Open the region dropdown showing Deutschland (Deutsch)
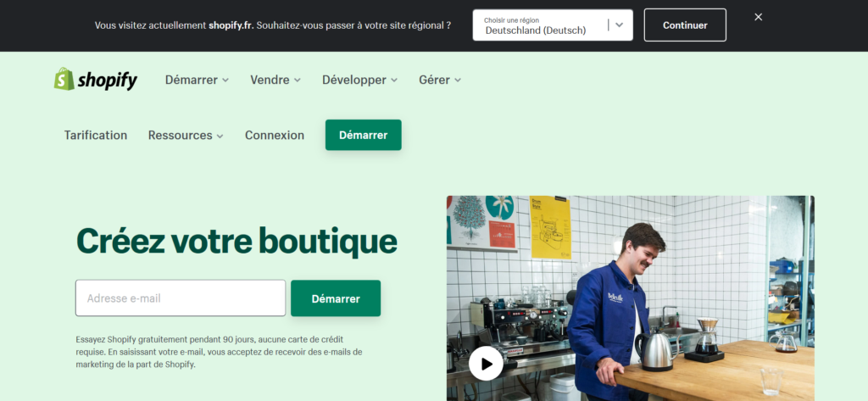868x401 pixels. pyautogui.click(x=553, y=25)
